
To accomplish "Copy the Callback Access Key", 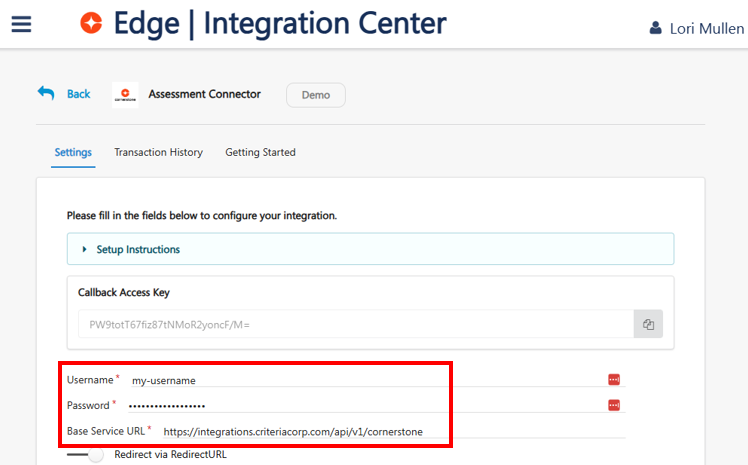I will click(x=648, y=324).
